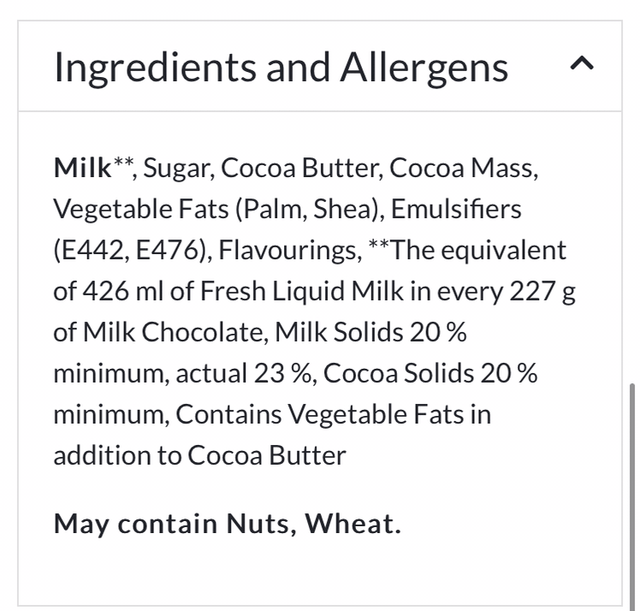Collapse section using the chevron up arrow
This screenshot has width=640, height=611.
[582, 65]
